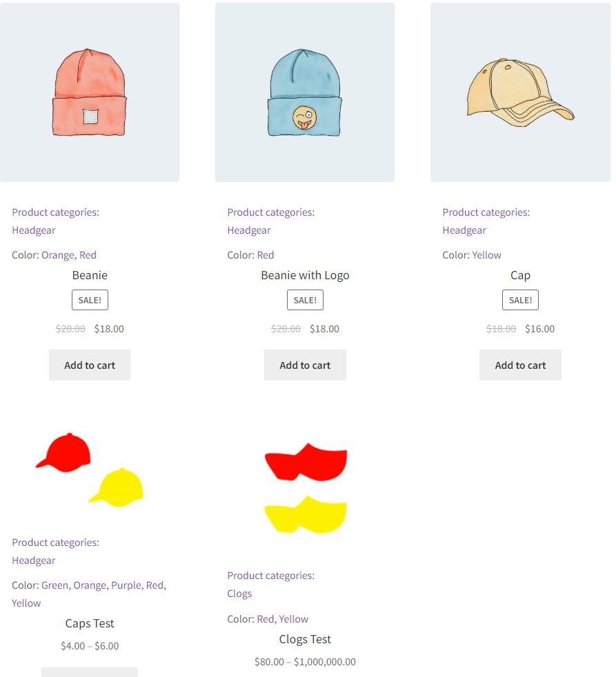
Task: Open the blue Beanie with Logo image
Action: tap(304, 92)
